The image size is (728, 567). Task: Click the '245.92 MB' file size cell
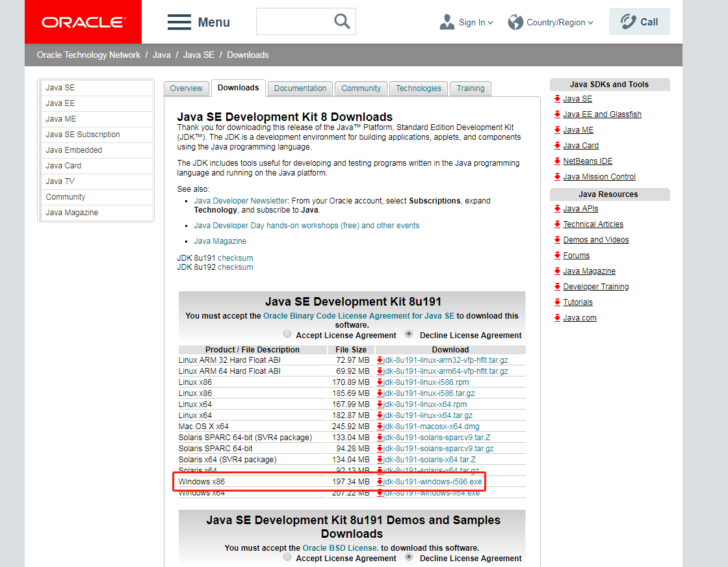coord(351,427)
